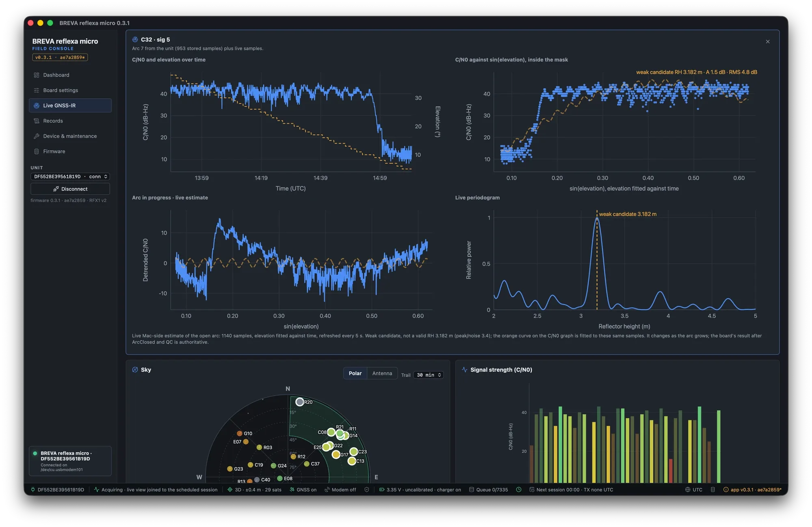The image size is (812, 527).
Task: Select satellite G10 on the sky plot
Action: [240, 433]
